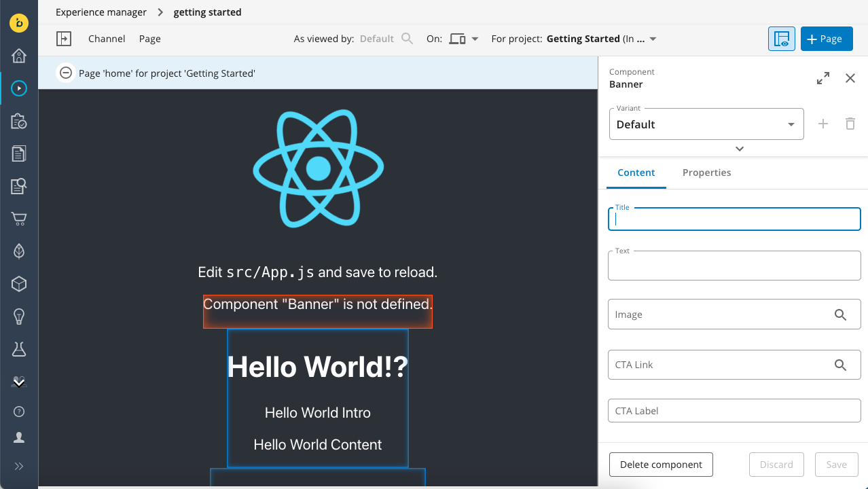
Task: Delete variant trash icon
Action: [850, 124]
